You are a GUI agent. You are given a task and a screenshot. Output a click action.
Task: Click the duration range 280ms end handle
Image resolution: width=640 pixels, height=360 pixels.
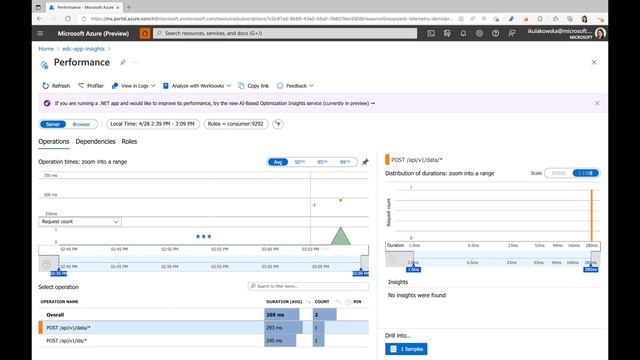point(591,269)
